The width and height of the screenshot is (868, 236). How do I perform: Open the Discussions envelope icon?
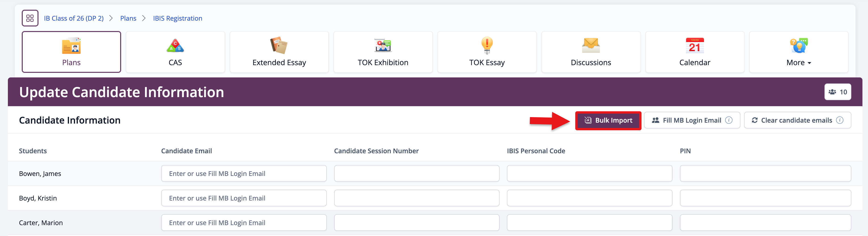point(591,46)
